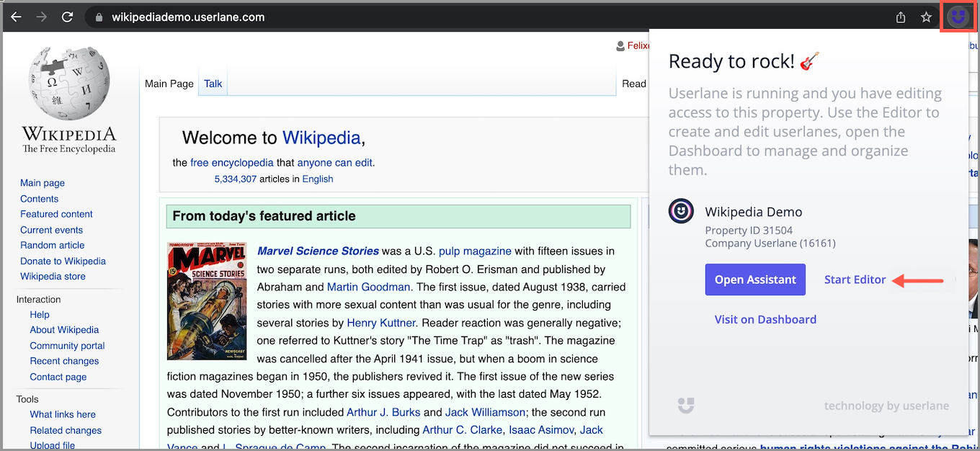Viewport: 980px width, 451px height.
Task: Reload the page with refresh icon
Action: point(68,17)
